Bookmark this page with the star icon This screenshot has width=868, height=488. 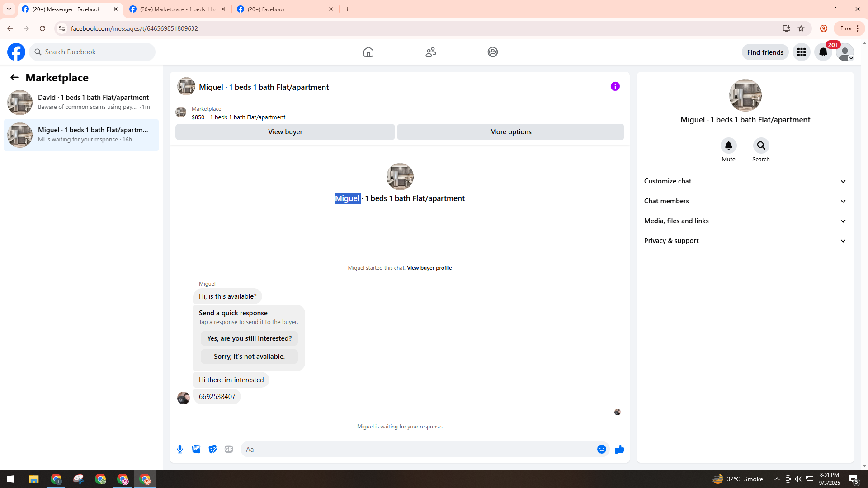point(801,28)
